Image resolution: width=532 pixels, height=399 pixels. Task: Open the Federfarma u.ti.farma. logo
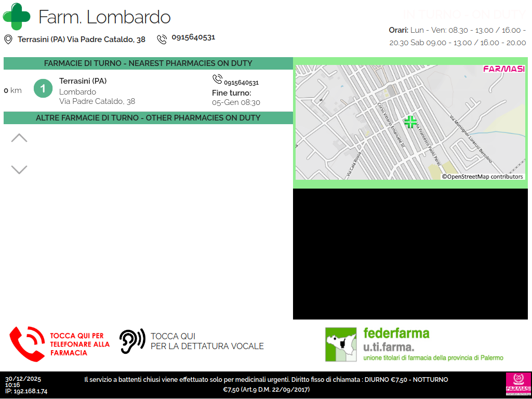point(414,344)
